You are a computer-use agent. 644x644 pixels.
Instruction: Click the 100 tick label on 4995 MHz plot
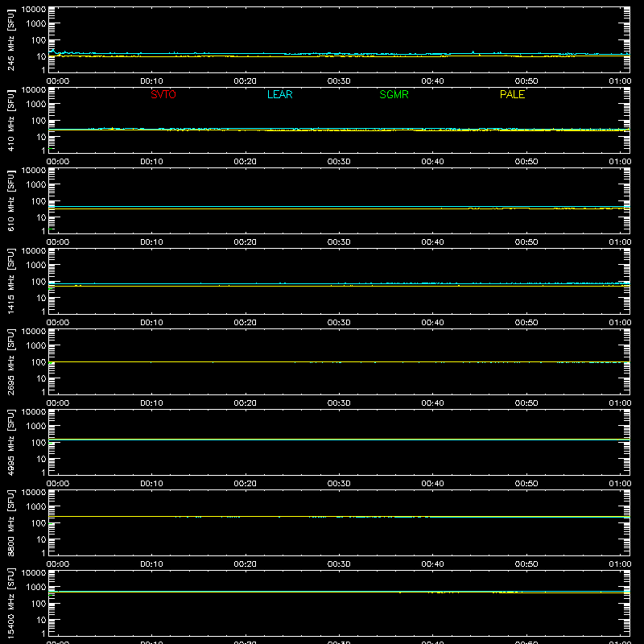(x=39, y=443)
